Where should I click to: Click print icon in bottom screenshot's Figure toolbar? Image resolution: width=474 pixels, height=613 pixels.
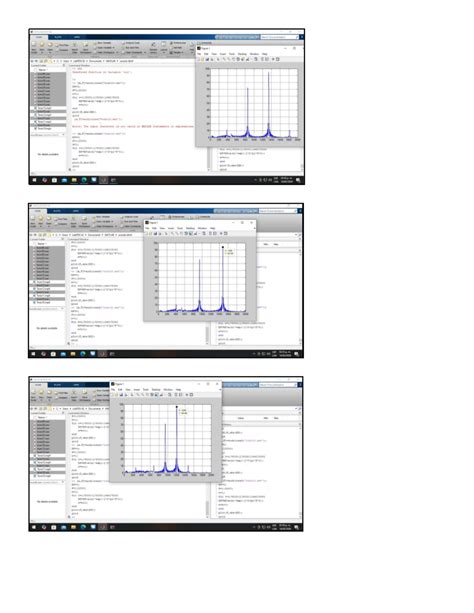[x=126, y=395]
